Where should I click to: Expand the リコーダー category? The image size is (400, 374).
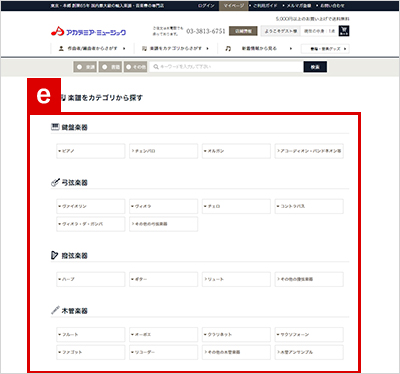click(164, 352)
